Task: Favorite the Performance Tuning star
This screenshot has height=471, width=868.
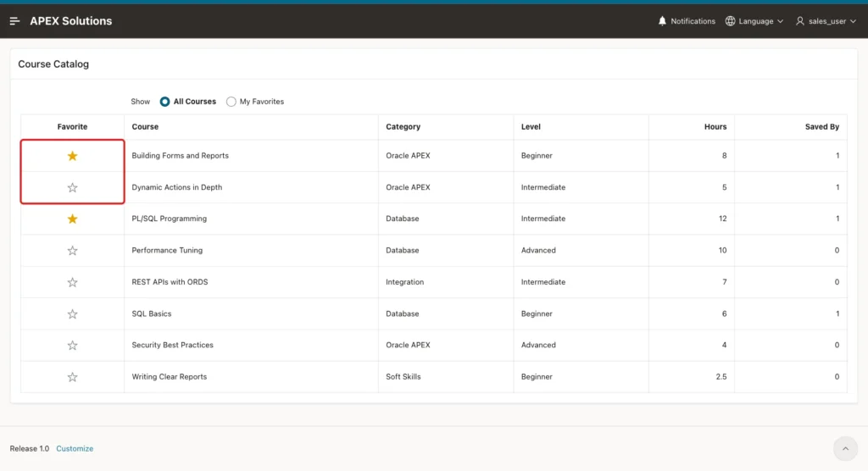Action: 73,251
